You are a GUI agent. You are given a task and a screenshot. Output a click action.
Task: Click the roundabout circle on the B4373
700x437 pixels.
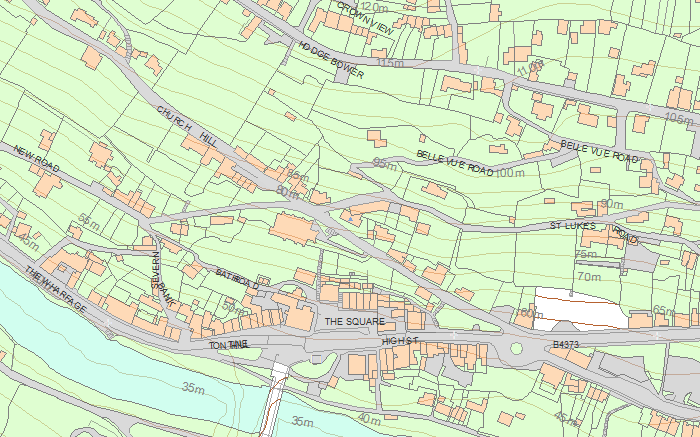[x=517, y=348]
